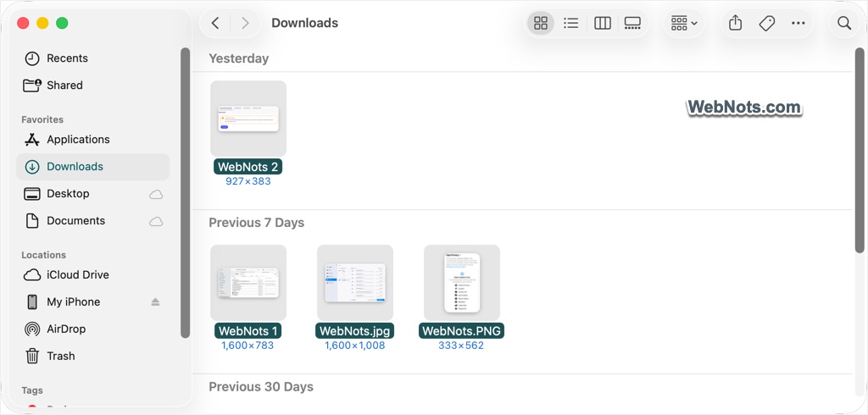Click the WebNots 2 file name
This screenshot has width=868, height=415.
coord(248,167)
